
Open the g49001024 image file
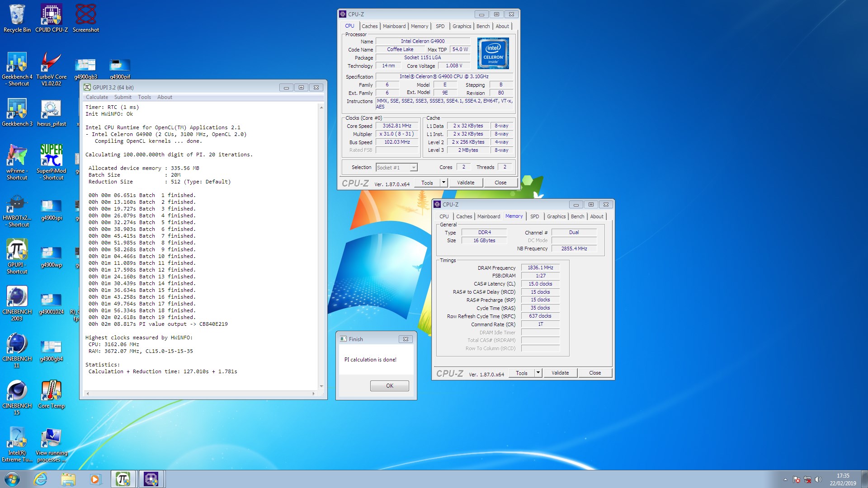[52, 304]
